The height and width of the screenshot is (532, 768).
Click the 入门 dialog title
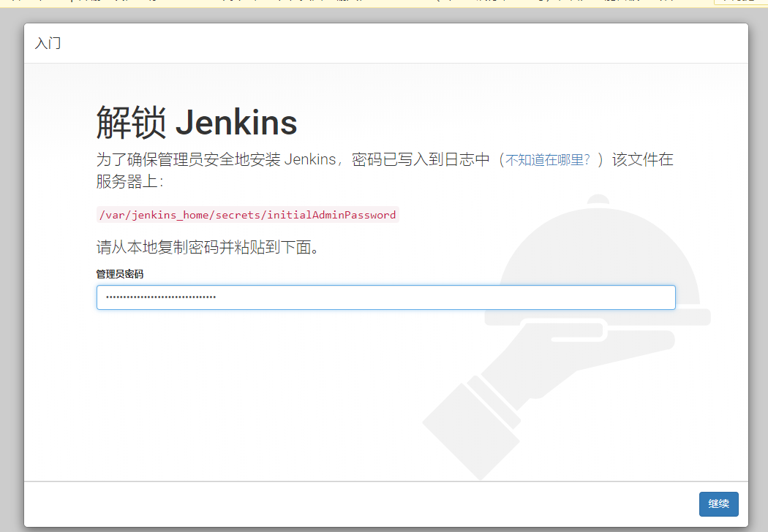tap(48, 43)
